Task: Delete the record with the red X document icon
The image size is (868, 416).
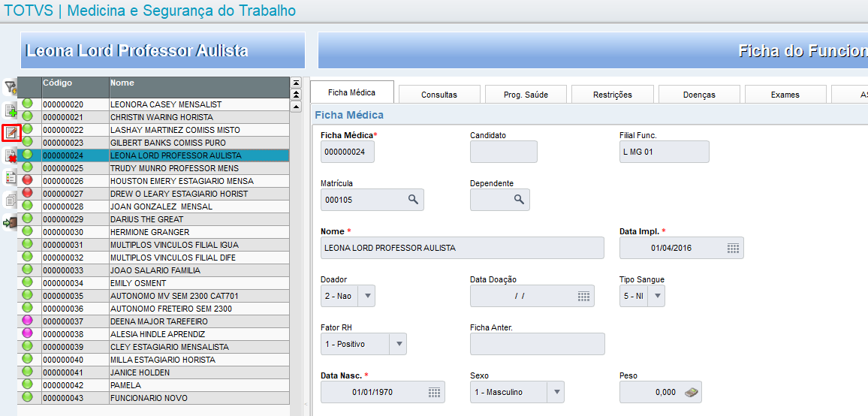Action: tap(11, 157)
